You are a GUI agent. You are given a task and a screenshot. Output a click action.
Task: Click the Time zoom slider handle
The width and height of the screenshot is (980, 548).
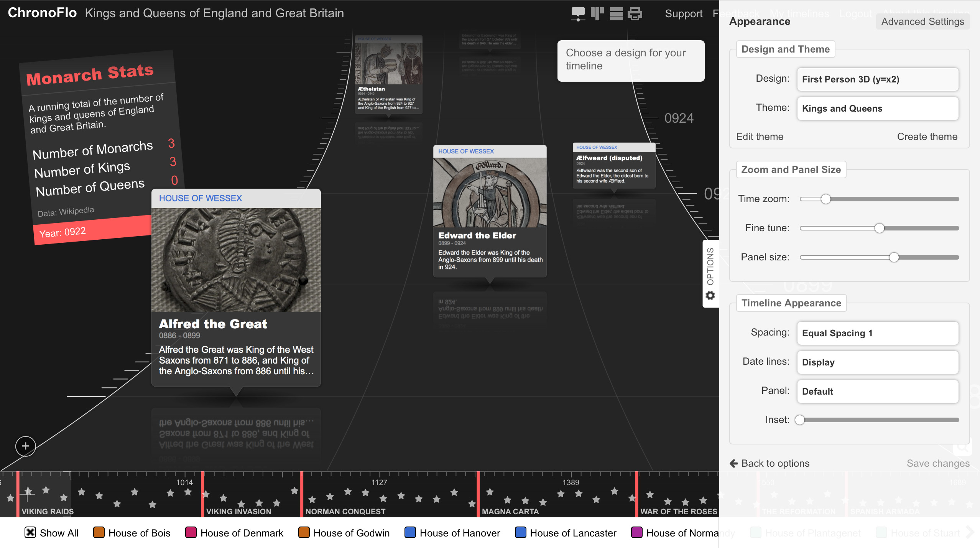(826, 199)
